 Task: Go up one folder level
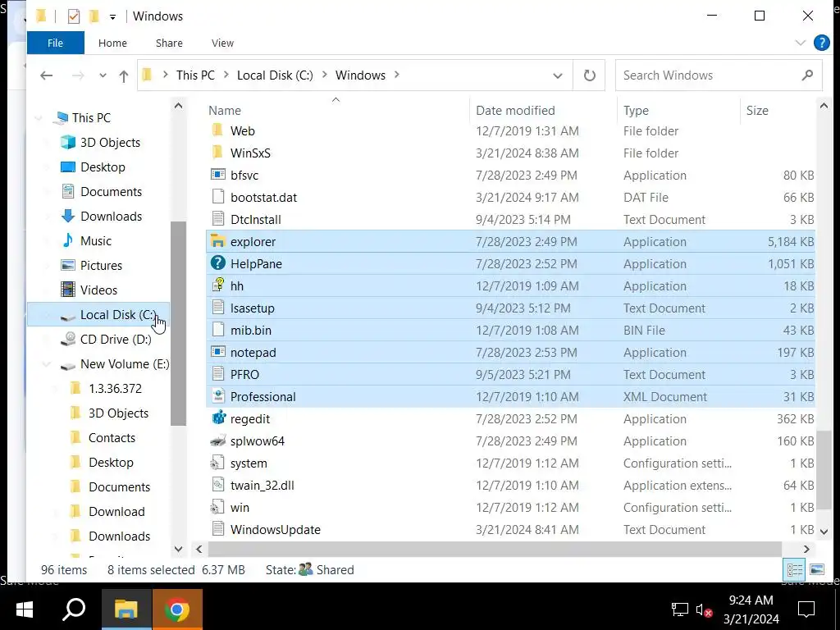tap(124, 76)
